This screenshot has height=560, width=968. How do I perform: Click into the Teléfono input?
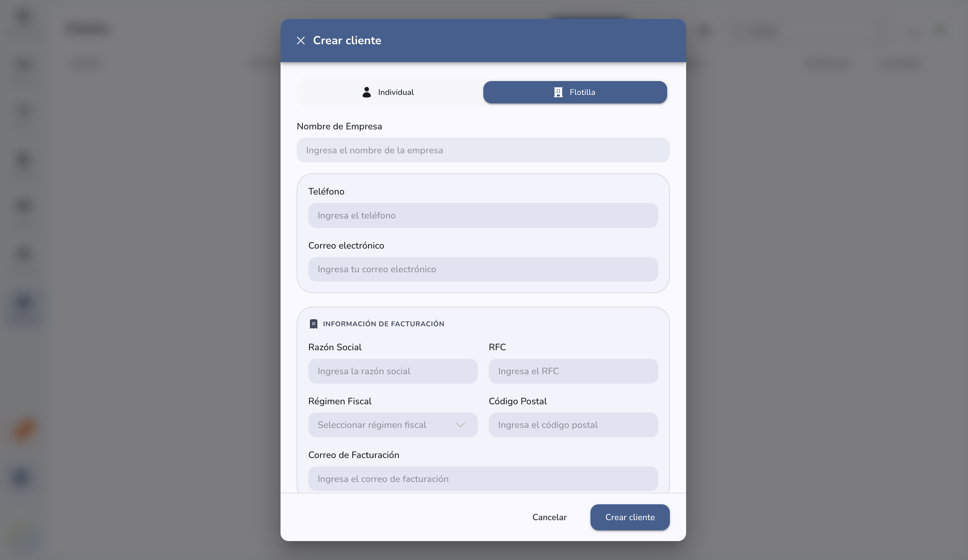(x=483, y=215)
